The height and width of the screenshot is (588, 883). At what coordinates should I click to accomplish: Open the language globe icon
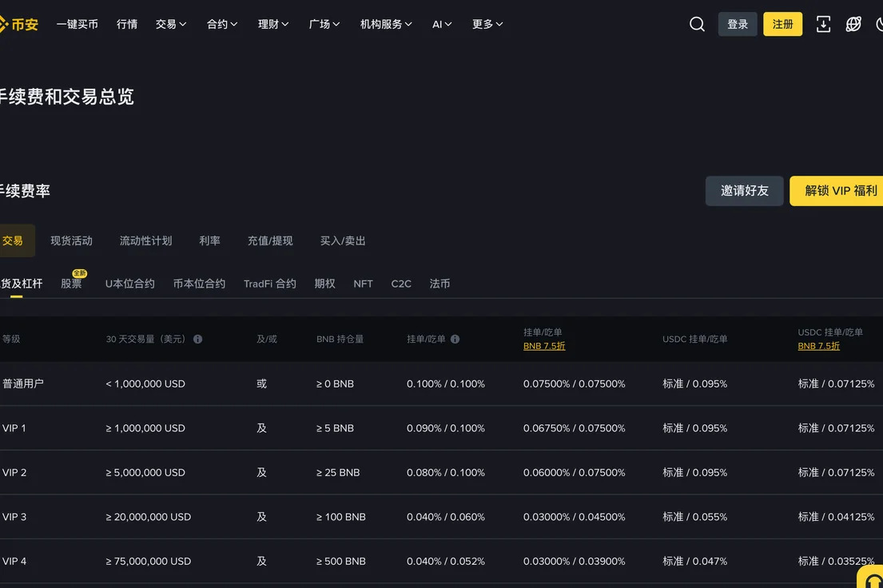pos(853,24)
